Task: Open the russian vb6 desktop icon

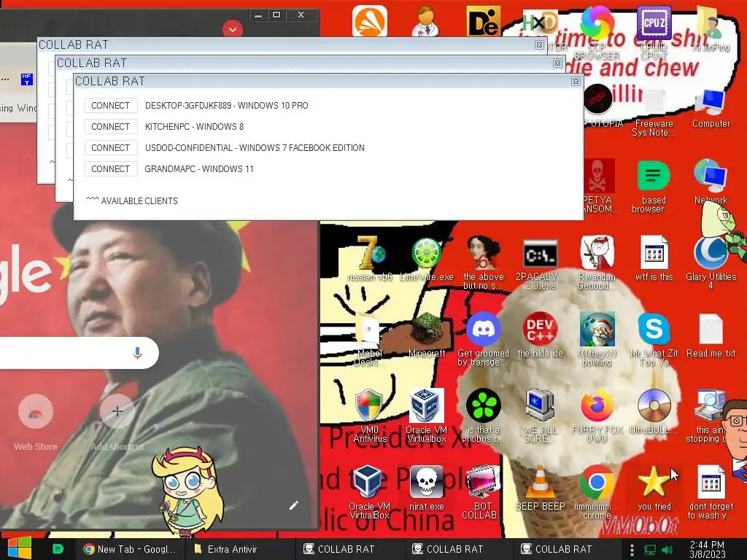Action: coord(369,259)
